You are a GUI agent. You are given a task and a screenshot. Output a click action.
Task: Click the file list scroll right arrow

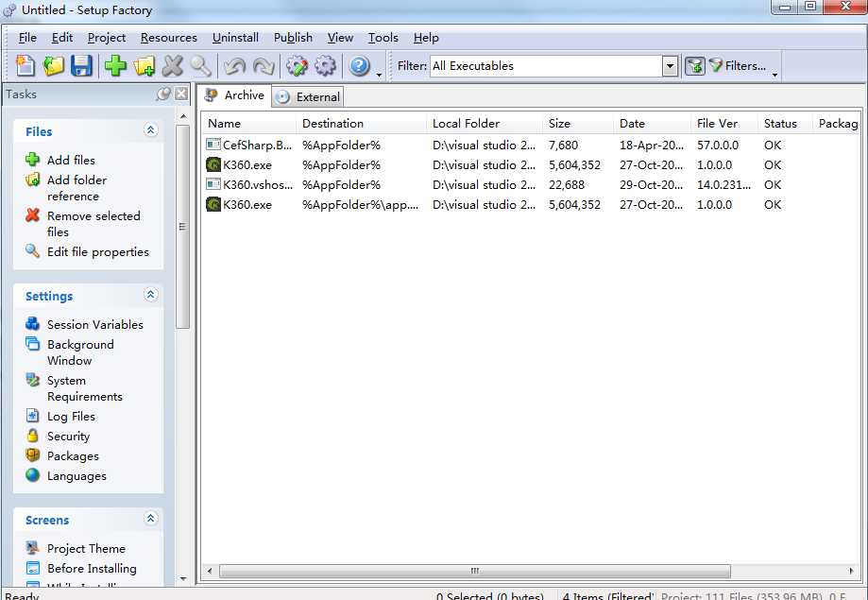coord(851,571)
